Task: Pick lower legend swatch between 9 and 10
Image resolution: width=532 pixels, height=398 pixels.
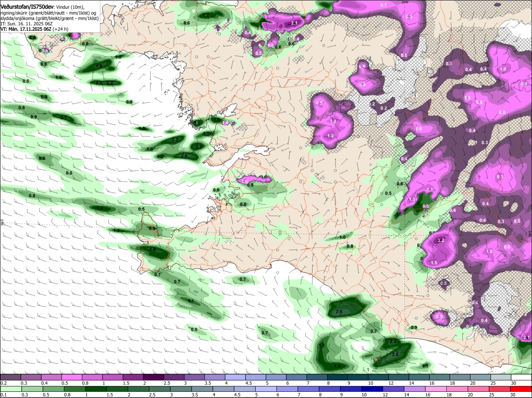Action: pyautogui.click(x=351, y=389)
